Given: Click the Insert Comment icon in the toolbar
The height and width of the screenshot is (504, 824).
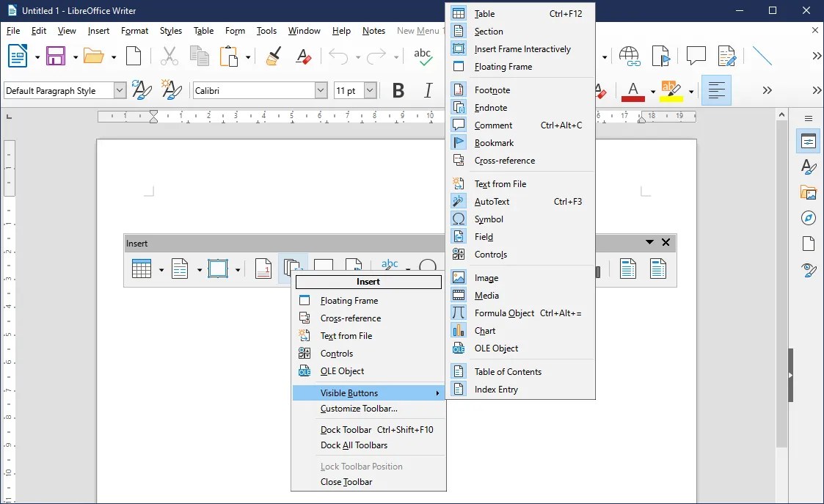Looking at the screenshot, I should click(x=695, y=55).
